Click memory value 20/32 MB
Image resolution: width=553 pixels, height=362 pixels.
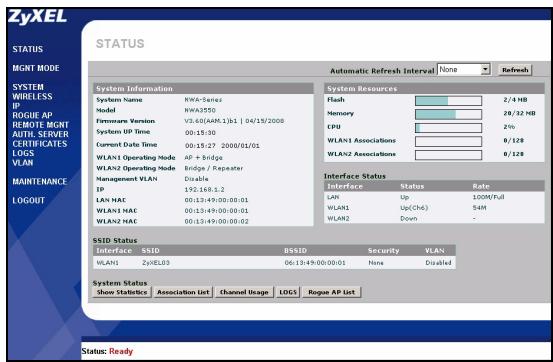pos(519,113)
